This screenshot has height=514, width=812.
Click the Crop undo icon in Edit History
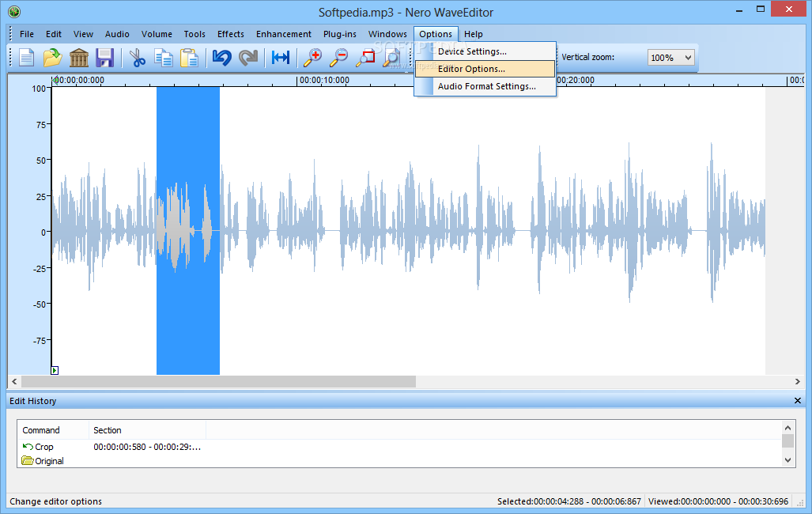(x=28, y=447)
